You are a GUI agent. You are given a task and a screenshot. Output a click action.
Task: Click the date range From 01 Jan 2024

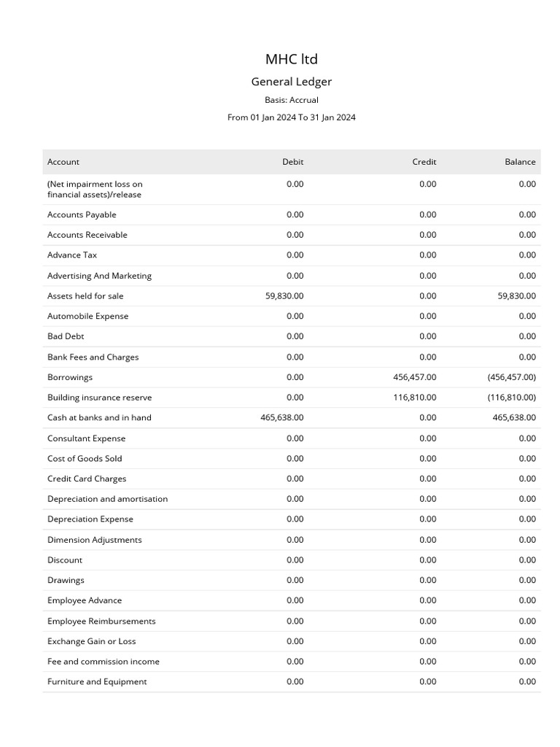point(292,117)
